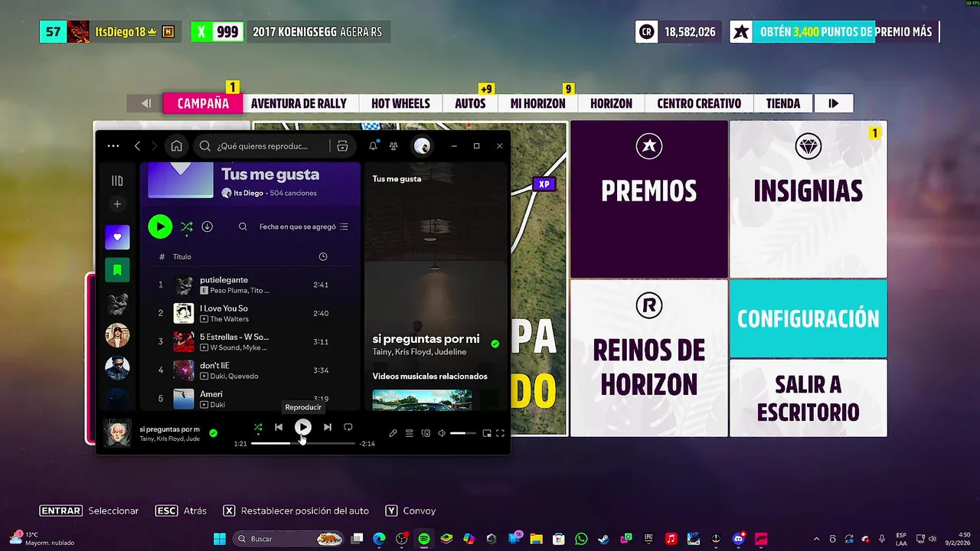This screenshot has width=980, height=551.
Task: Mute Spotify volume speaker icon
Action: coord(441,433)
